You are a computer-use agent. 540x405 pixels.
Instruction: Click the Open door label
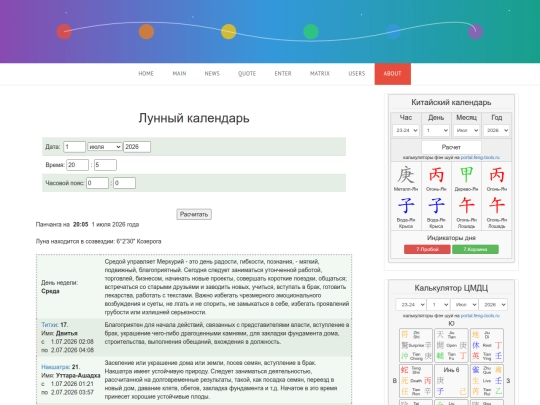[451, 345]
